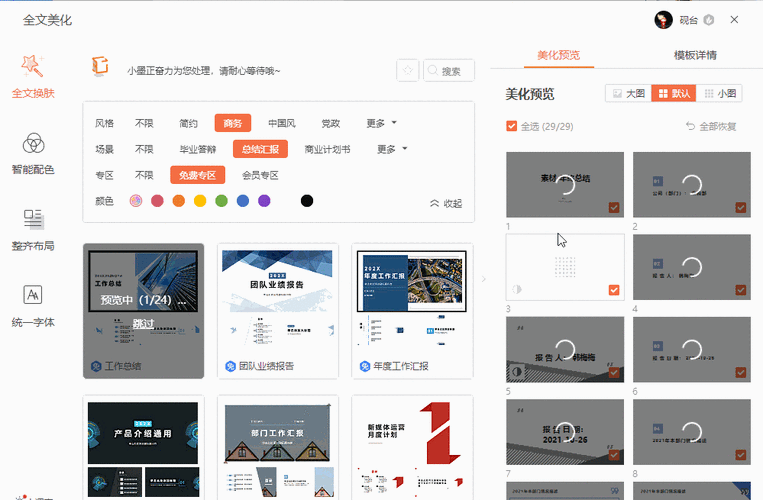Uncheck slide 1 preview checkbox
Screen dimensions: 763x500
click(614, 208)
